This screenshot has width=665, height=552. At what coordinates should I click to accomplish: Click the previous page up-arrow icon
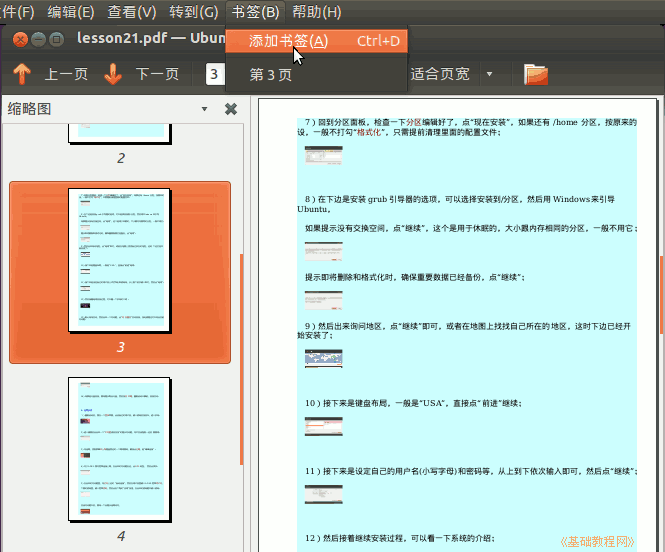[x=22, y=74]
